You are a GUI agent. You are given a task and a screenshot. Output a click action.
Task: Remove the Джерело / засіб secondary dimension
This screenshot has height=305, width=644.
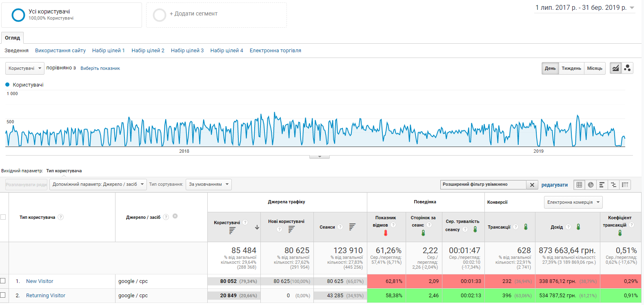pyautogui.click(x=175, y=216)
